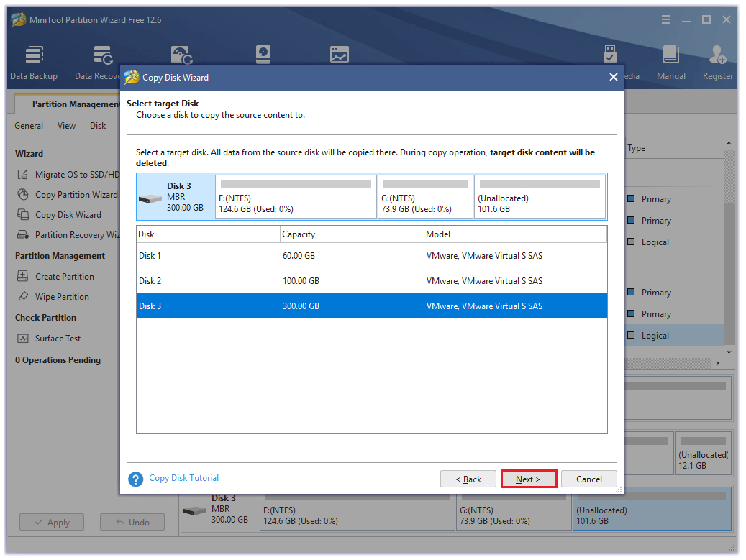Open the Space Analyzer toolbar icon
The height and width of the screenshot is (560, 746).
pyautogui.click(x=340, y=54)
